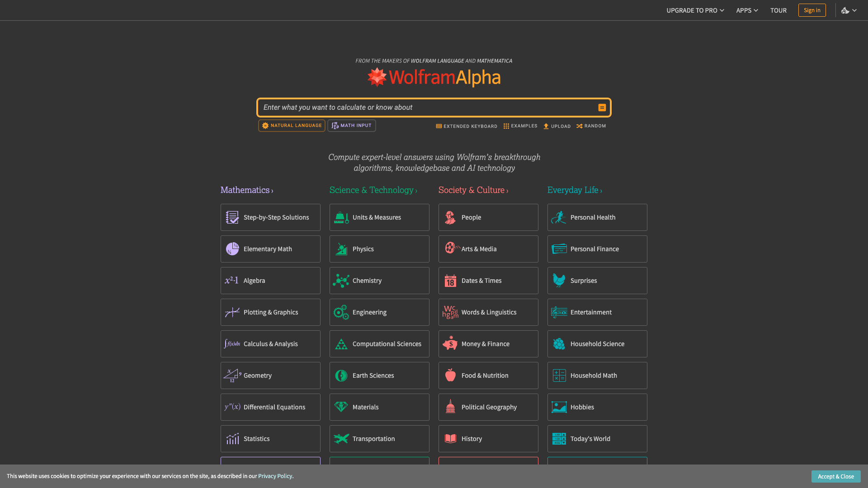Select the Step-by-Step Solutions category icon
868x488 pixels.
(x=232, y=217)
